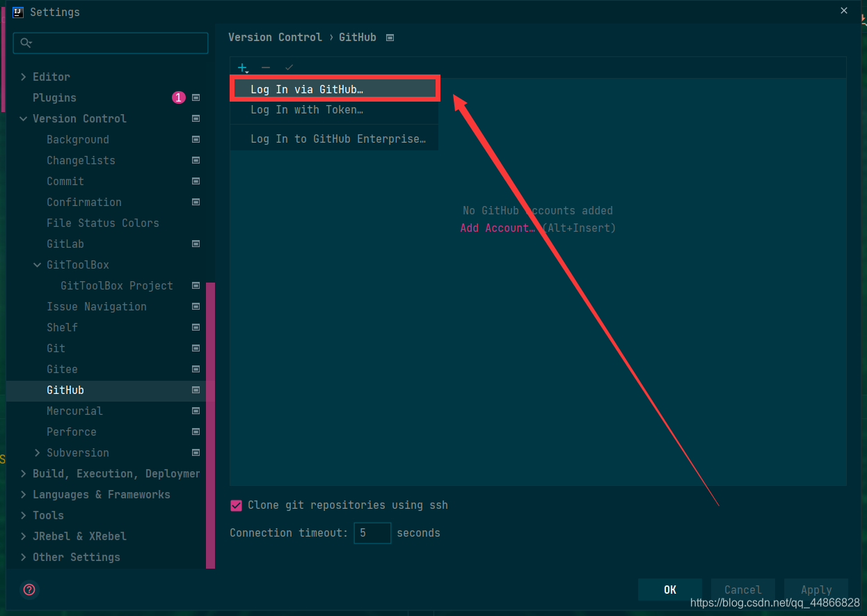Select GitLab settings page
The image size is (867, 616).
[x=65, y=244]
